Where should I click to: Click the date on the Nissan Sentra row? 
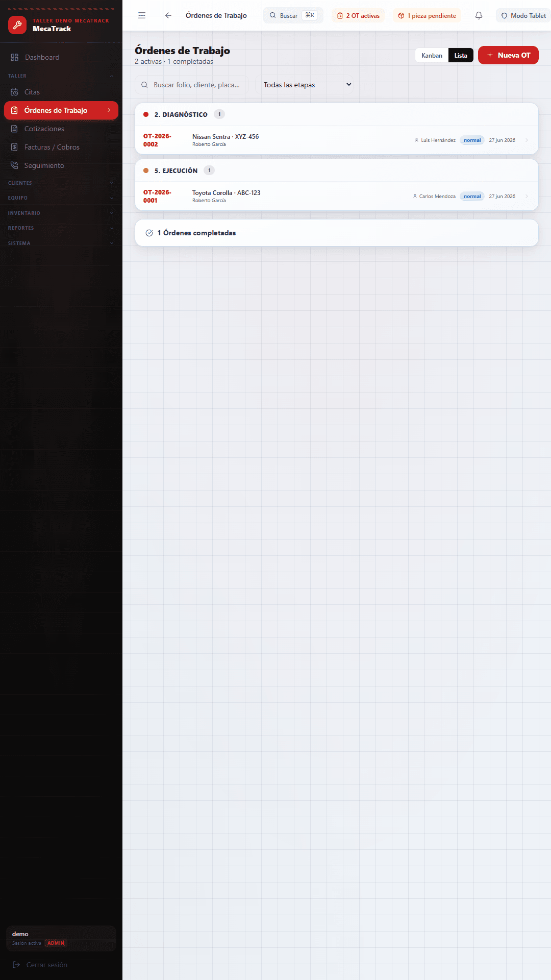[x=502, y=140]
